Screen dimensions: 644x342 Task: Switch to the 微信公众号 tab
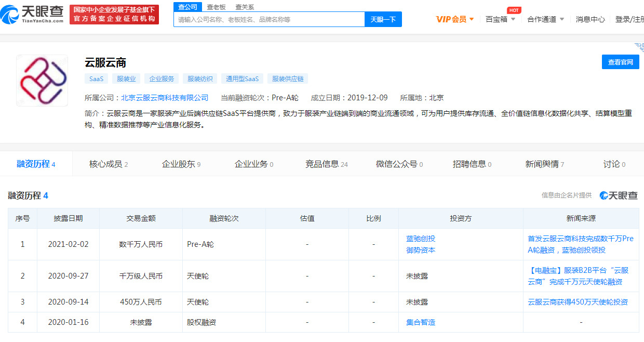click(399, 164)
